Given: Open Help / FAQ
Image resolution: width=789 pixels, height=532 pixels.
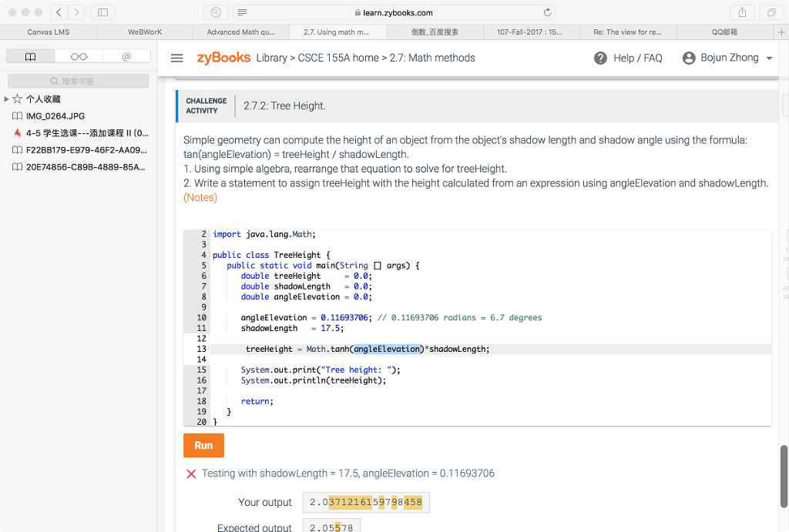Looking at the screenshot, I should 628,59.
